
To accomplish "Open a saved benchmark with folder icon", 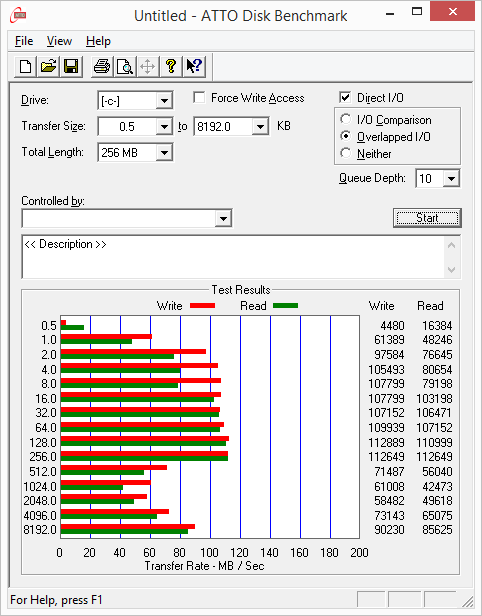I will click(48, 66).
